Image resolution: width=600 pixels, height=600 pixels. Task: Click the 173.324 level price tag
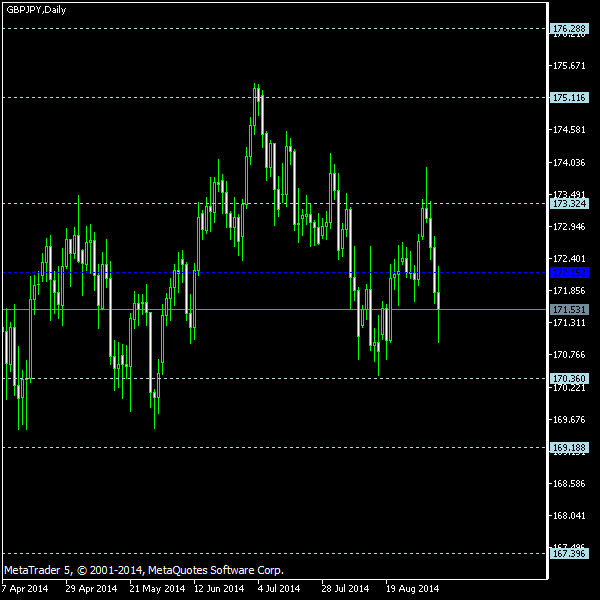(569, 204)
